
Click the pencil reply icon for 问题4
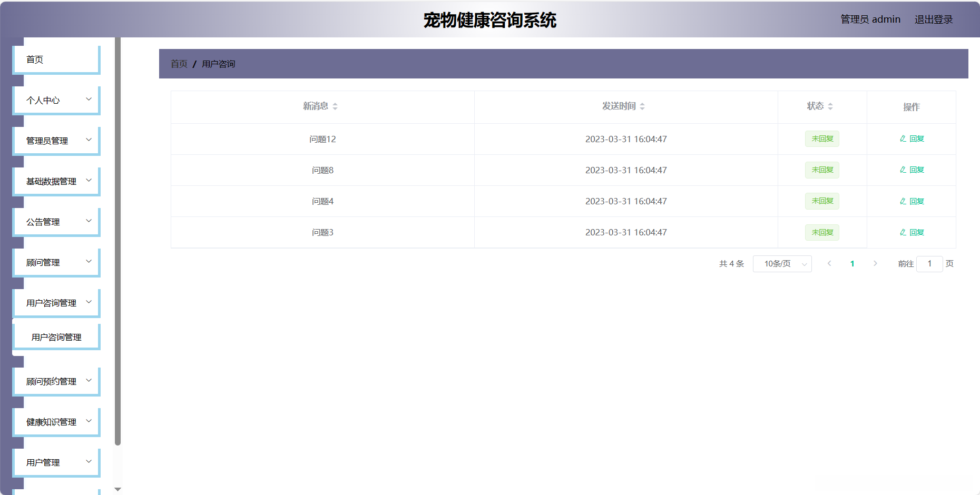click(901, 201)
